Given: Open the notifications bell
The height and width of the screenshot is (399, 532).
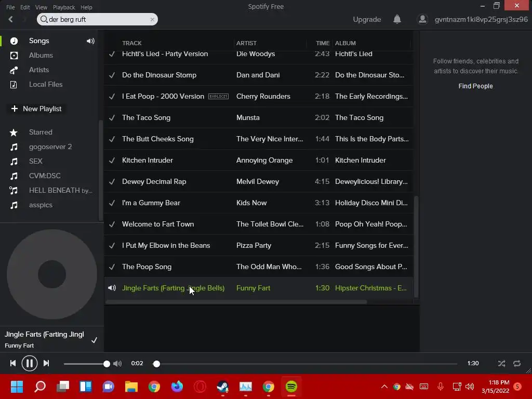Looking at the screenshot, I should click(x=397, y=19).
